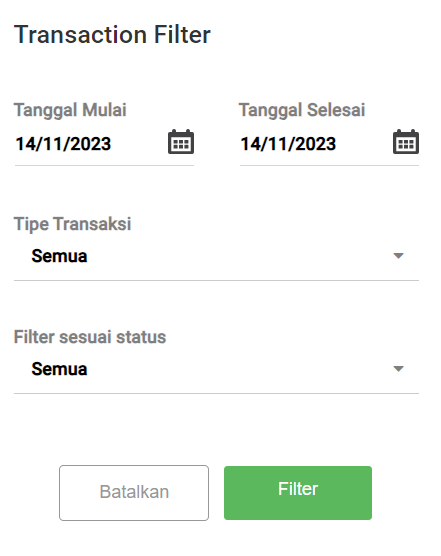Cancel with the Batalkan button

(x=134, y=493)
